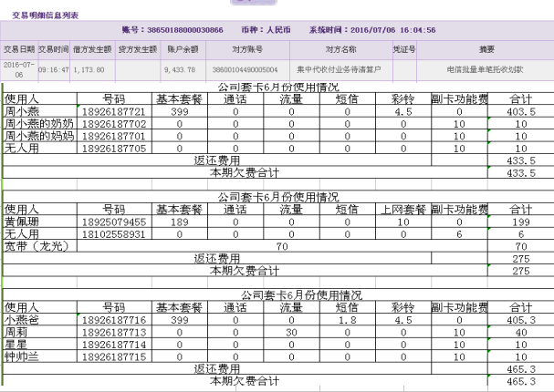Select the basic package cell showing 189
Screen dimensions: 554x392
pyautogui.click(x=179, y=221)
